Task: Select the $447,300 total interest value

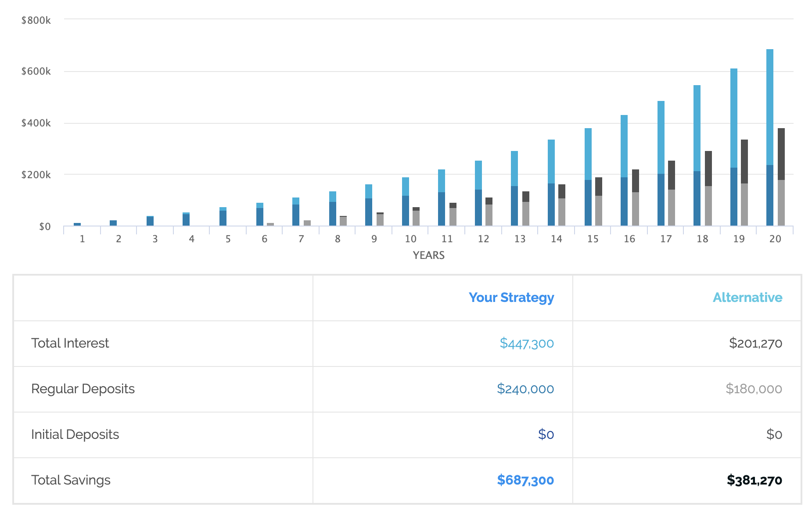Action: (x=526, y=343)
